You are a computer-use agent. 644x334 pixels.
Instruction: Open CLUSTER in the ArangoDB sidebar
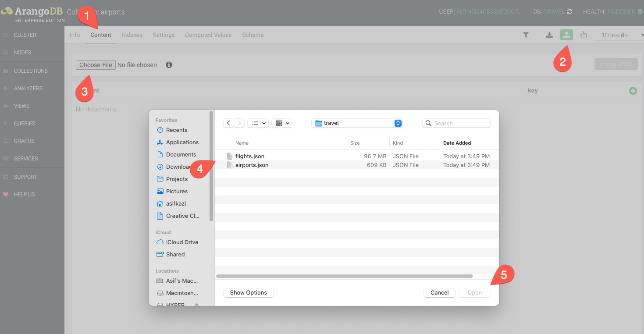[x=25, y=35]
